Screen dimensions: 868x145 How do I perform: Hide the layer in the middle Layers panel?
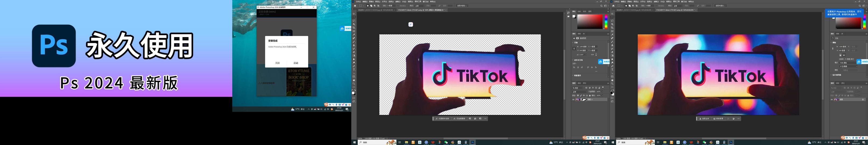click(574, 100)
